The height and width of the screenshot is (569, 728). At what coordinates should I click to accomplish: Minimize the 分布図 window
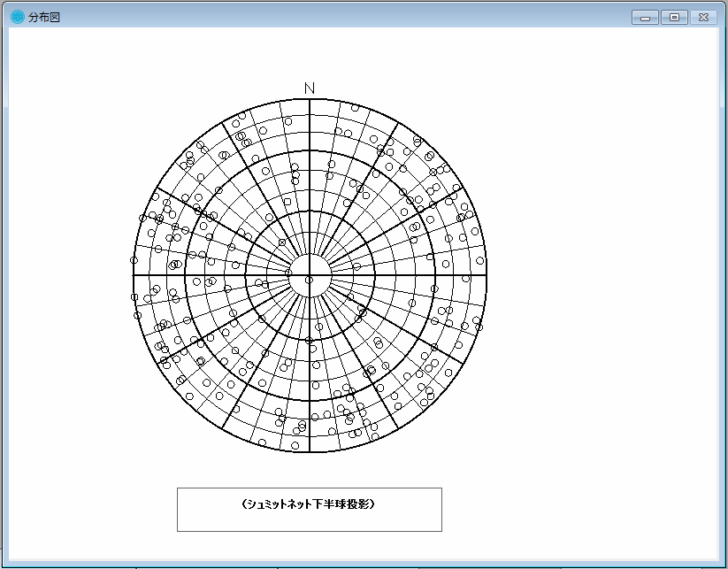[646, 17]
